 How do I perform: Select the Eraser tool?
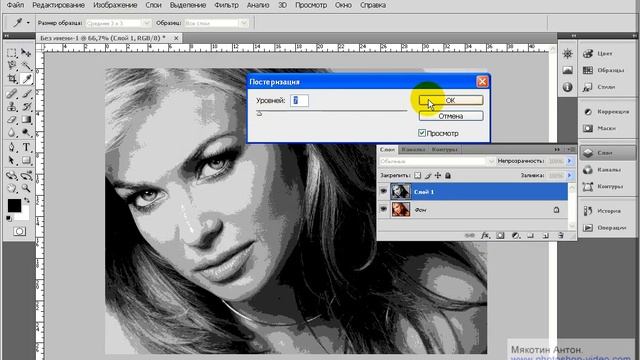[12, 120]
